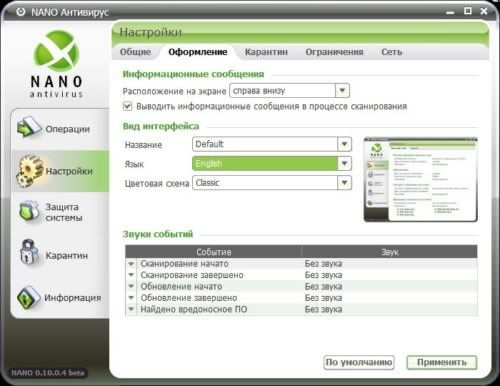Click the Classic color scheme value
Viewport: 500px width, 386px height.
[x=207, y=183]
